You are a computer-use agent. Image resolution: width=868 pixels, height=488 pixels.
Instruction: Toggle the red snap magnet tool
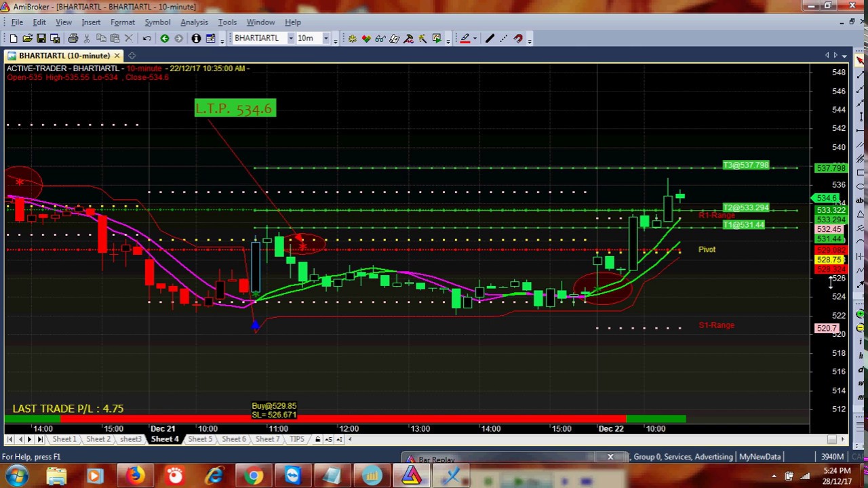pos(518,39)
